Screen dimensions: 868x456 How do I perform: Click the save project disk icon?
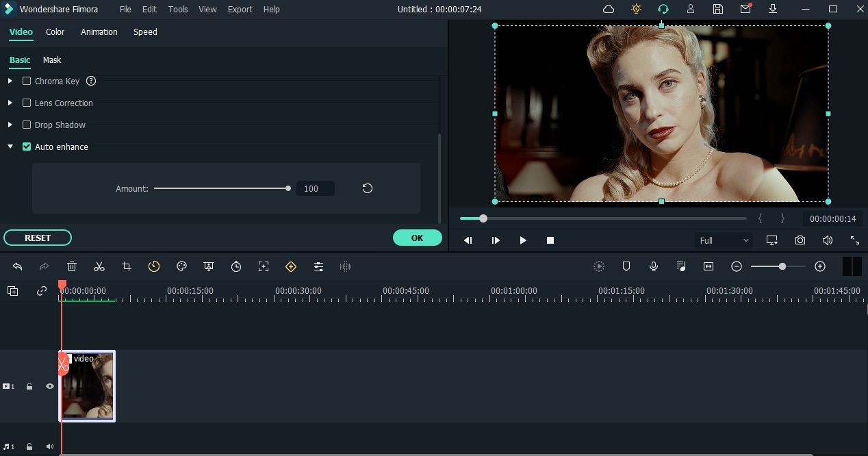717,9
